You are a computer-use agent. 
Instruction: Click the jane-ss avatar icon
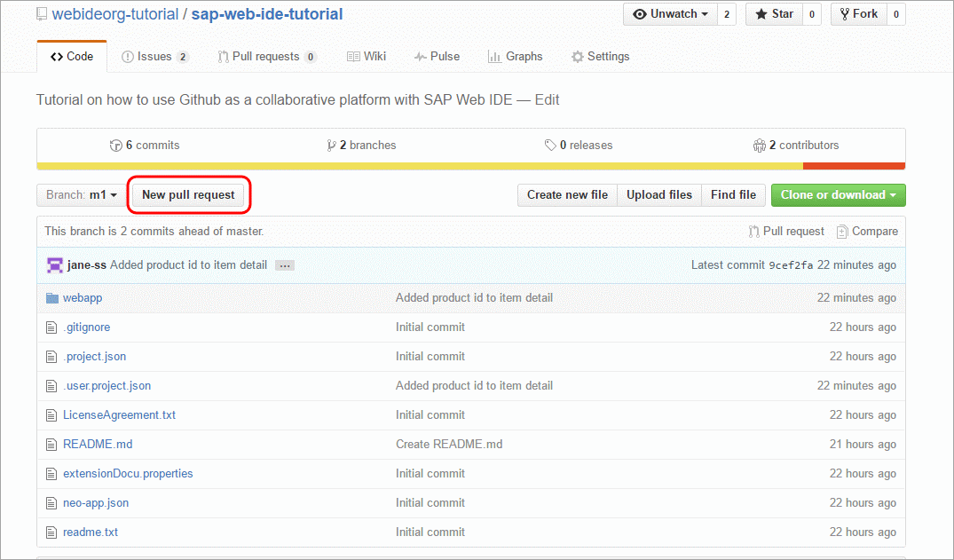[x=55, y=265]
